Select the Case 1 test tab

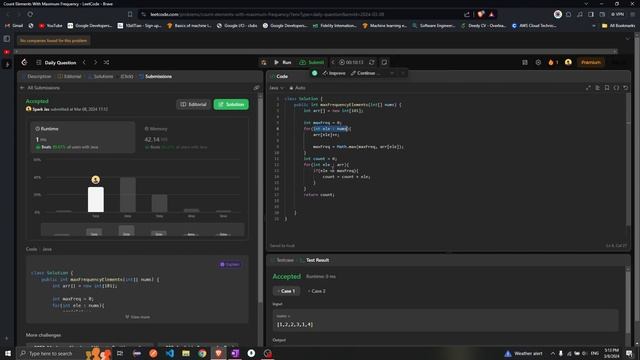(x=286, y=291)
